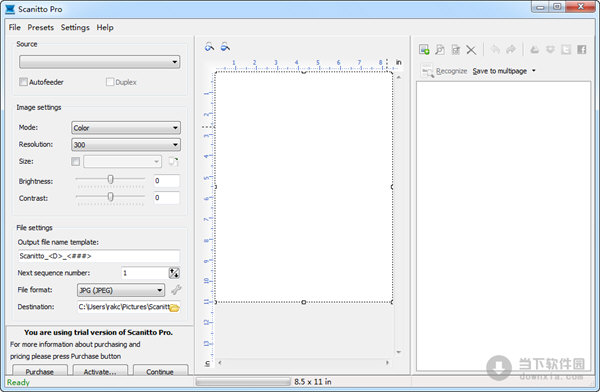
Task: Click the output file name template field
Action: coord(99,256)
